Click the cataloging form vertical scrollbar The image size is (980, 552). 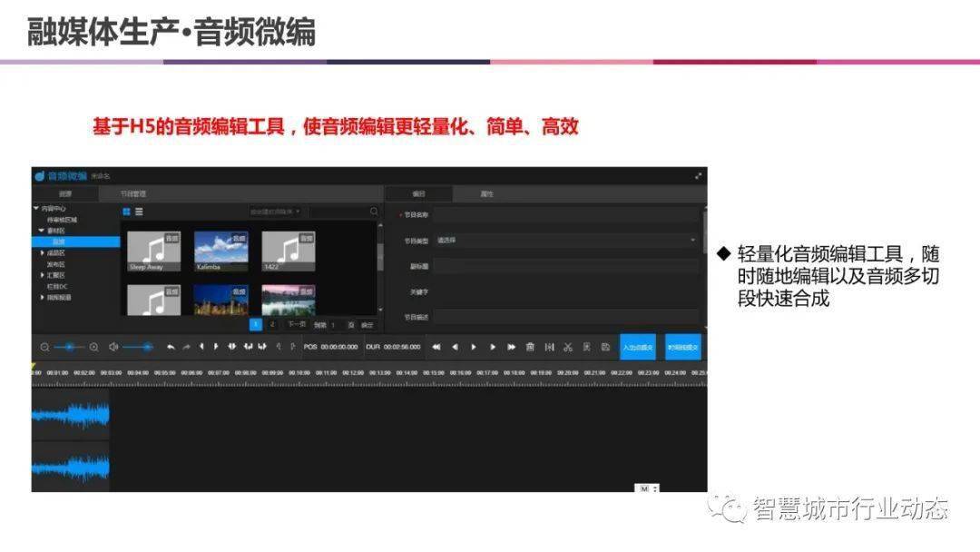point(705,232)
